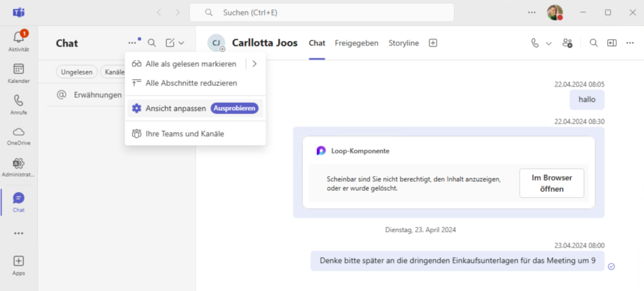Open title bar settings and more ellipsis
Image resolution: width=644 pixels, height=291 pixels.
[x=532, y=12]
